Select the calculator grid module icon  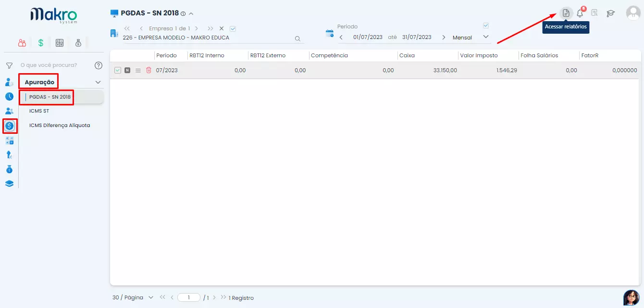pos(60,43)
